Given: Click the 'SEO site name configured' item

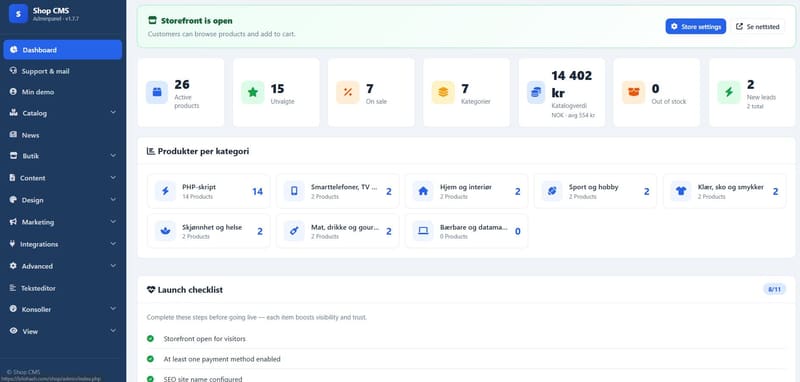Looking at the screenshot, I should 203,379.
